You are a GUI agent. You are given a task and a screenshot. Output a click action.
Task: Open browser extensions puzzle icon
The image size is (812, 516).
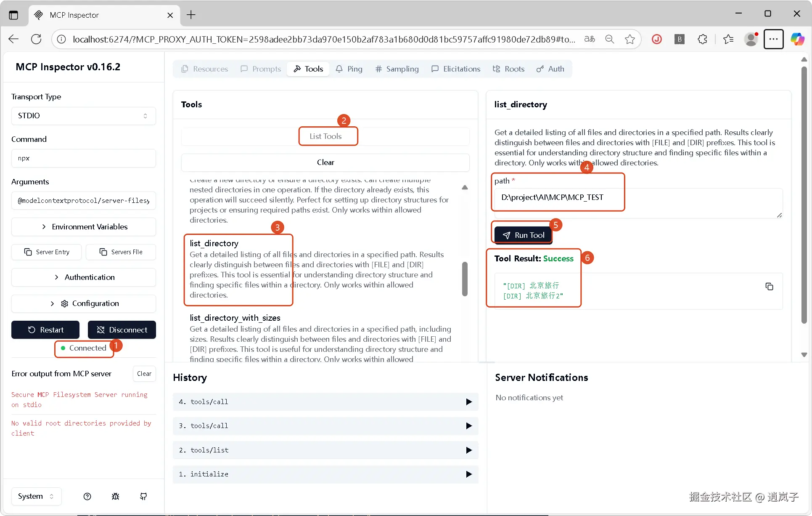pos(702,39)
